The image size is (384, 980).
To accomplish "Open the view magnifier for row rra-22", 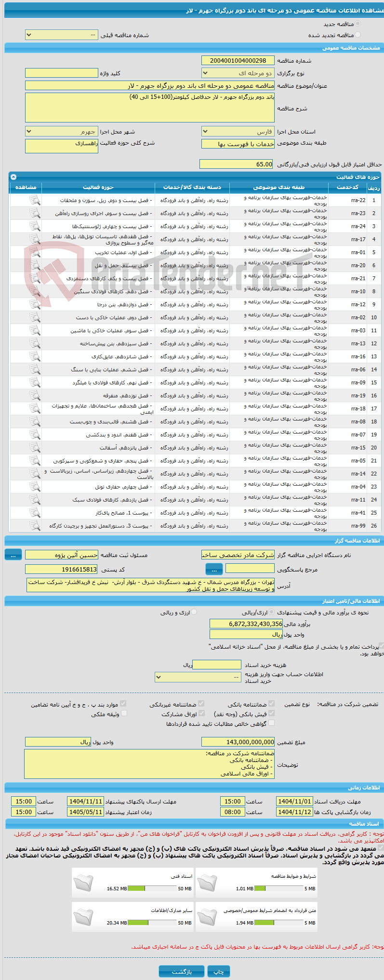I will point(35,200).
